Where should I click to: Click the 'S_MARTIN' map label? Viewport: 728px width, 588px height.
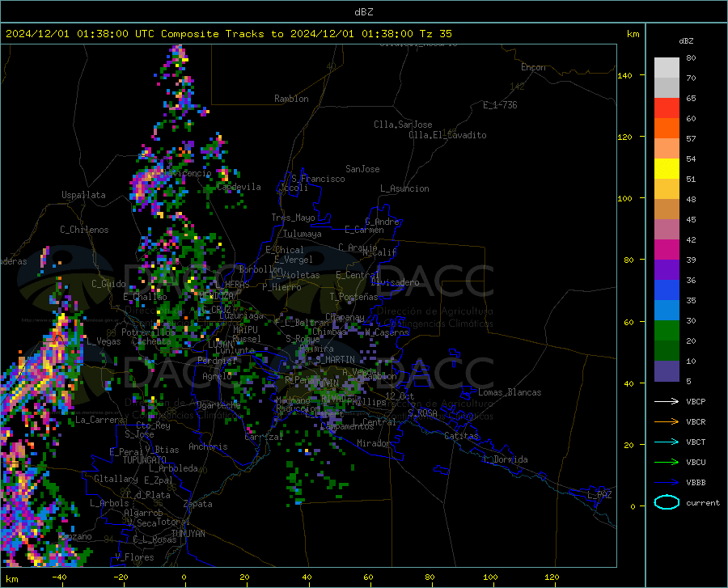click(x=335, y=360)
